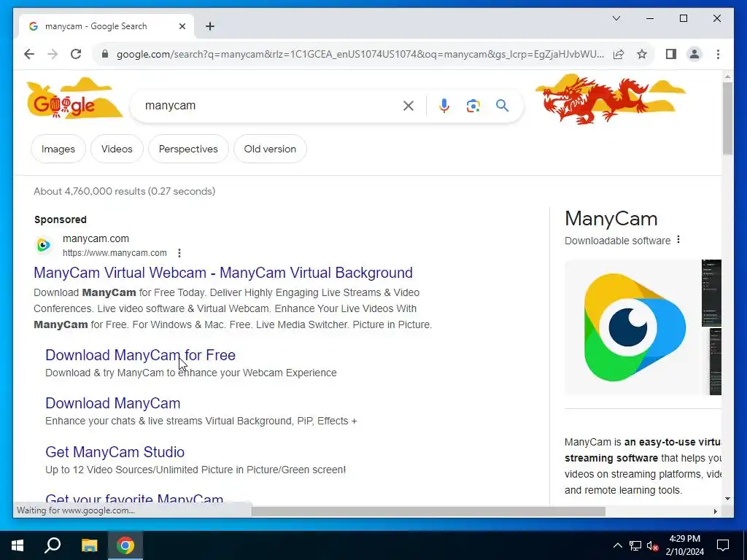Viewport: 747px width, 560px height.
Task: Reload the page with the refresh icon
Action: (76, 54)
